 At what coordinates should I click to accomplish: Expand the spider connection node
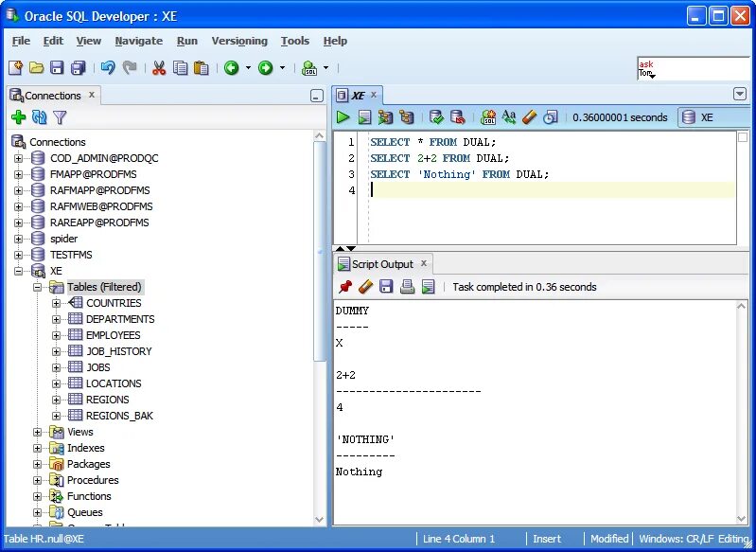click(x=18, y=239)
